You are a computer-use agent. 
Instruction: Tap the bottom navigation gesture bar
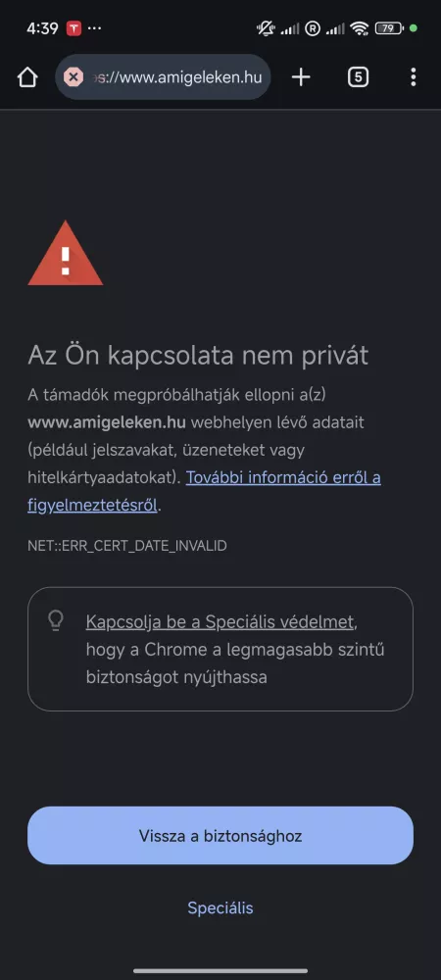tap(220, 970)
